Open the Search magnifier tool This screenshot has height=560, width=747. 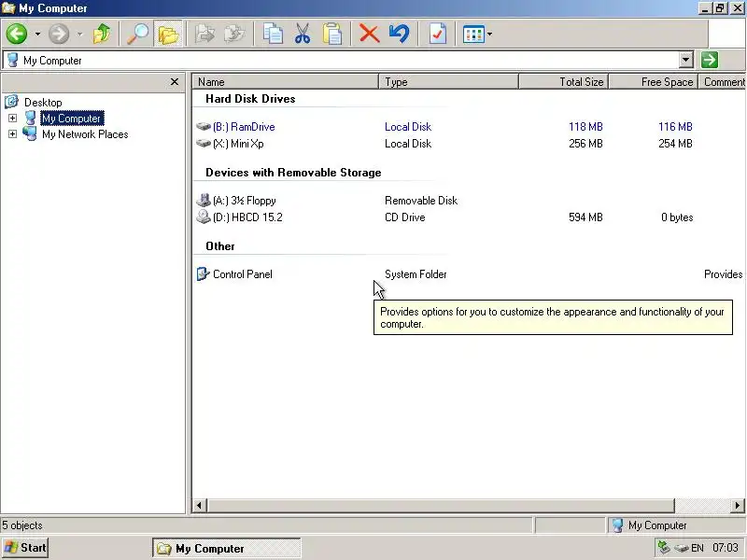point(137,34)
